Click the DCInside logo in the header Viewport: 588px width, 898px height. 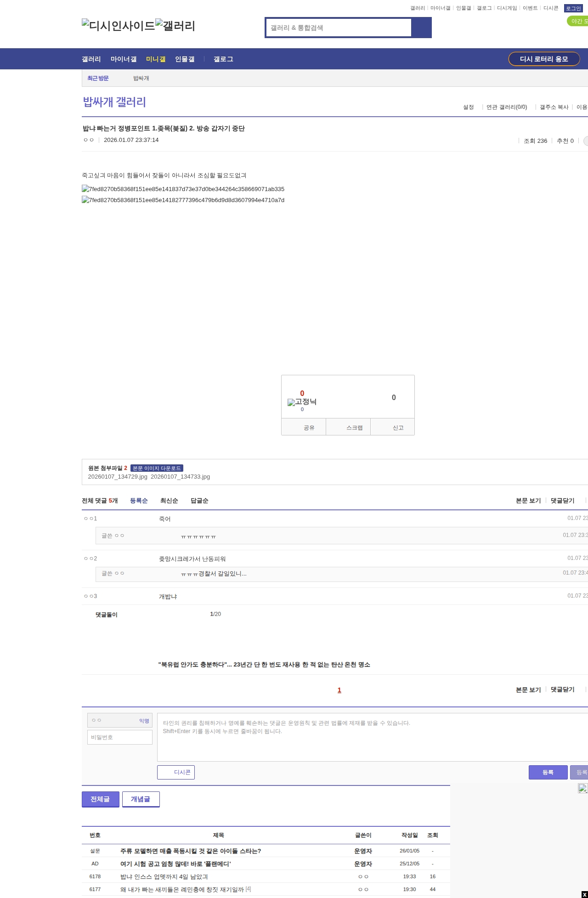(x=118, y=26)
